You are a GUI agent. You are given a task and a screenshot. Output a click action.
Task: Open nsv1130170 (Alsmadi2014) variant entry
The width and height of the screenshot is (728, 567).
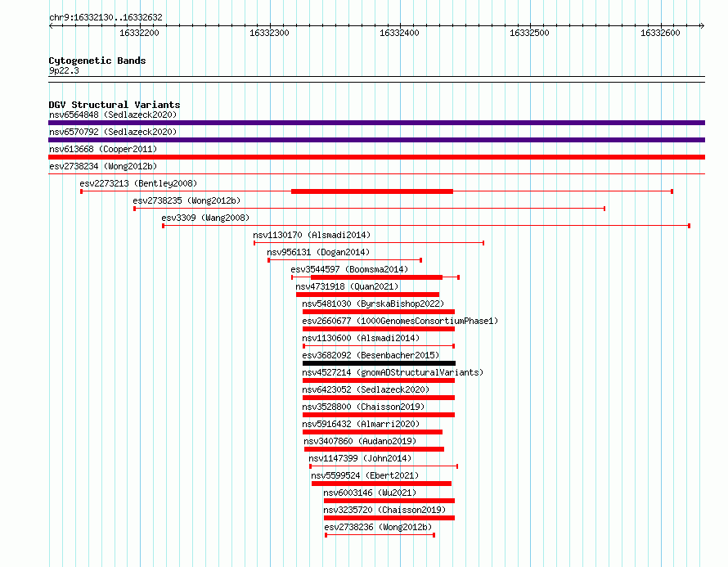pos(312,235)
